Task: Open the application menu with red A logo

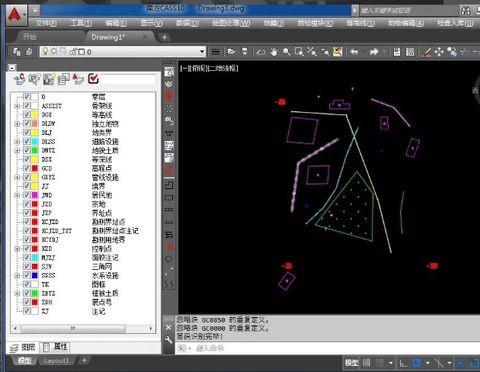Action: coord(17,15)
